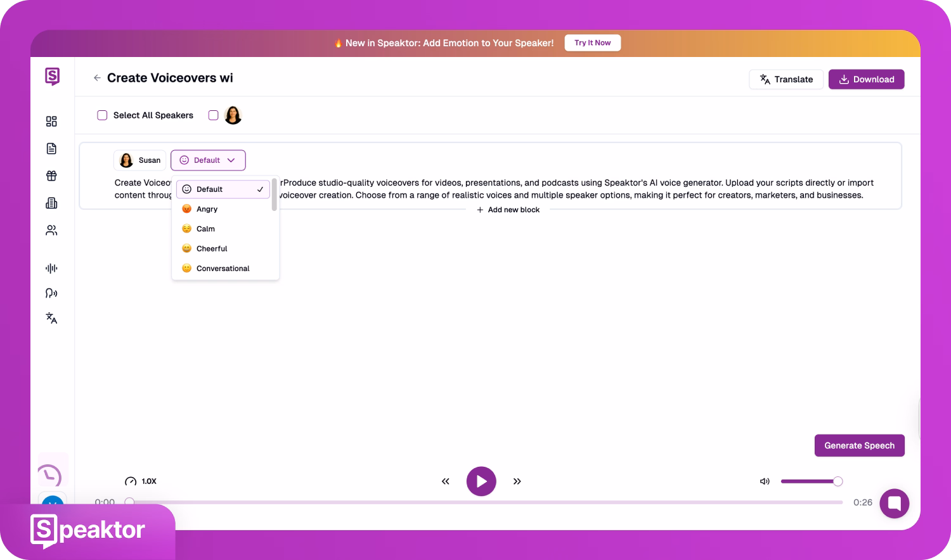Check the Select All Speakers checkbox
951x560 pixels.
tap(102, 115)
